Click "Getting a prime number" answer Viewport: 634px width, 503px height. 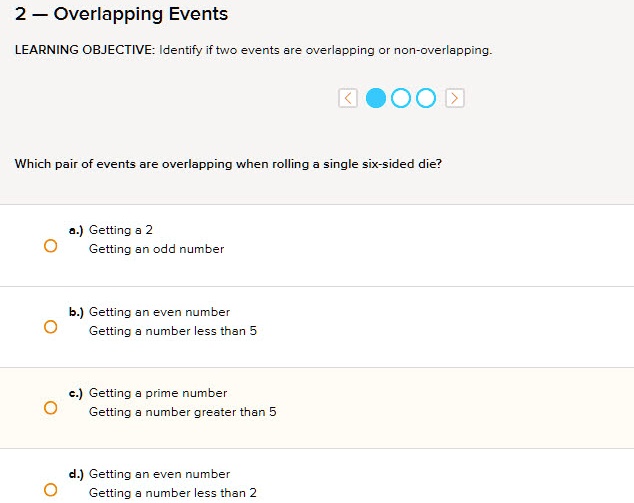click(158, 393)
